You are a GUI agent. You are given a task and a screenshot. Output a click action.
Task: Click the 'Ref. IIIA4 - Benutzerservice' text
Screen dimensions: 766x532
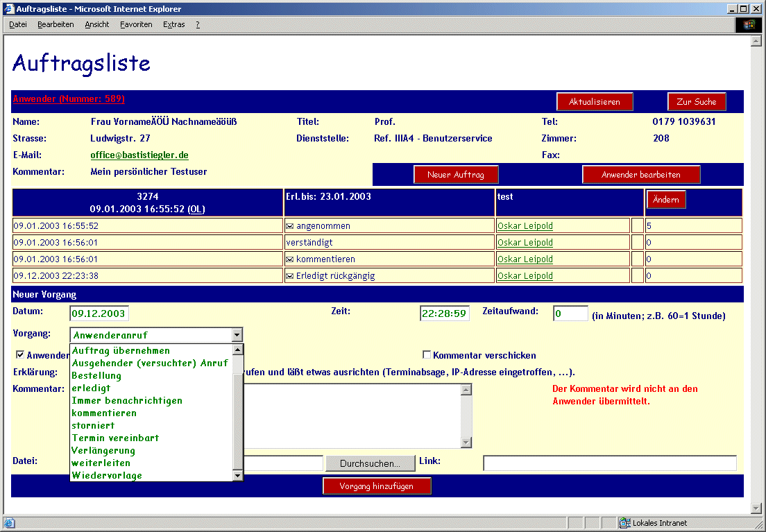(434, 138)
